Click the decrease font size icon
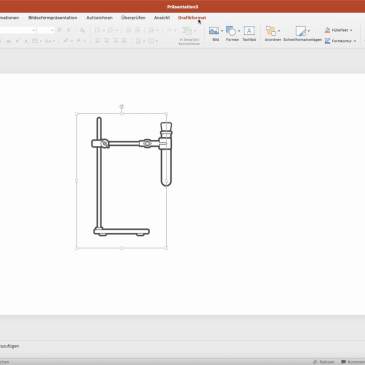Image resolution: width=365 pixels, height=365 pixels. pyautogui.click(x=69, y=30)
